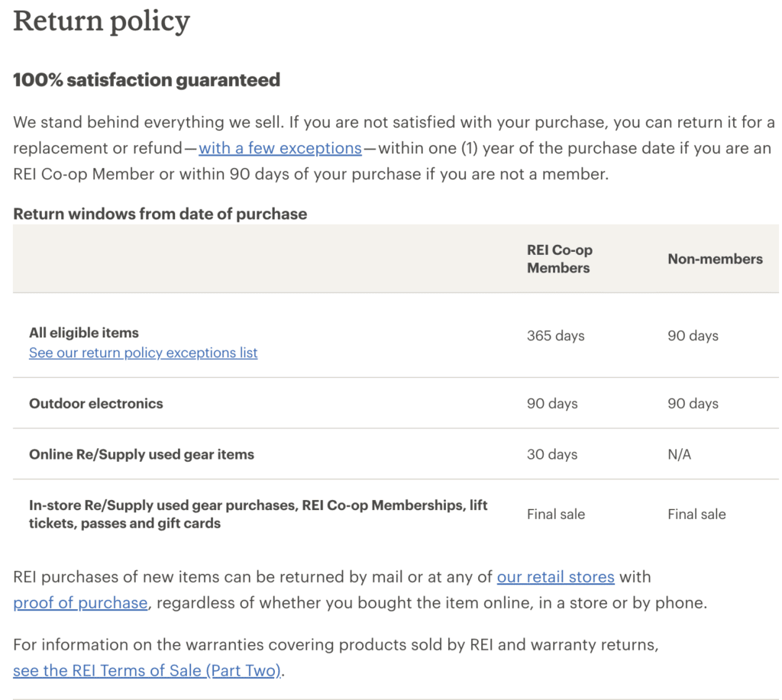Click the "Final sale" cell under Non-members
This screenshot has width=782, height=700.
(696, 514)
